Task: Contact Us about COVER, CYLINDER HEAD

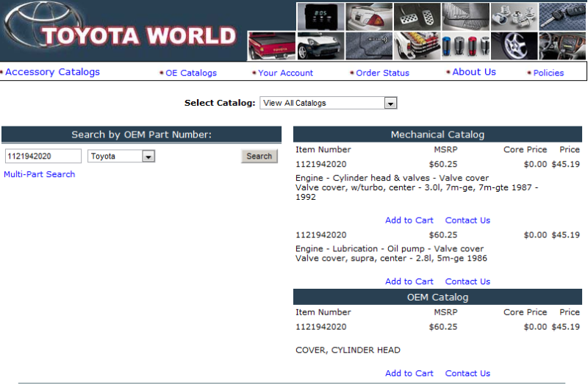Action: (x=467, y=373)
